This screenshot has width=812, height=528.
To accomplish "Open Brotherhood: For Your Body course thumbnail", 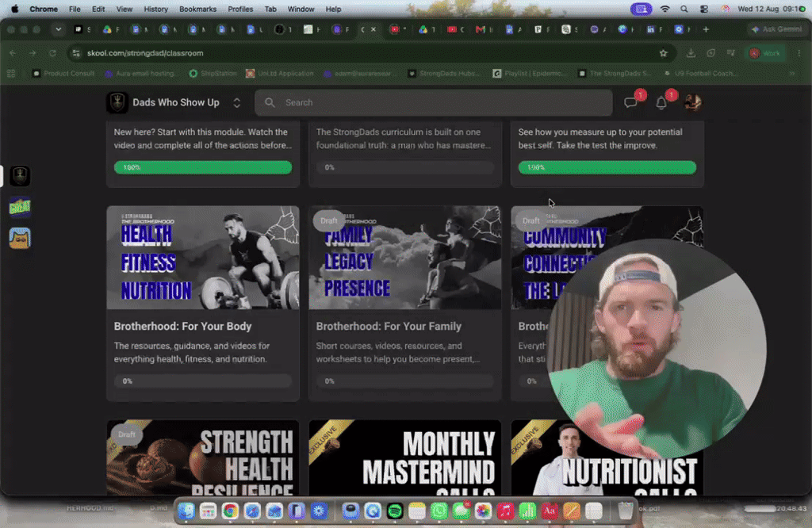I will point(202,258).
